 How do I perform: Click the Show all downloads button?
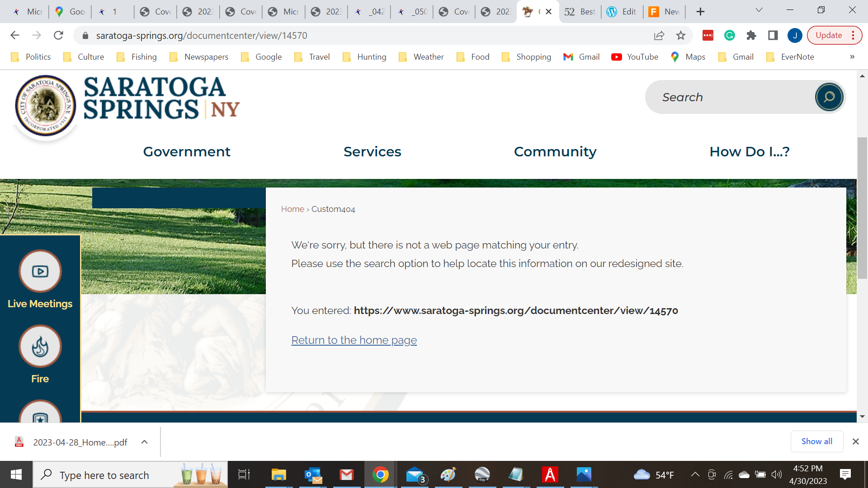[816, 441]
